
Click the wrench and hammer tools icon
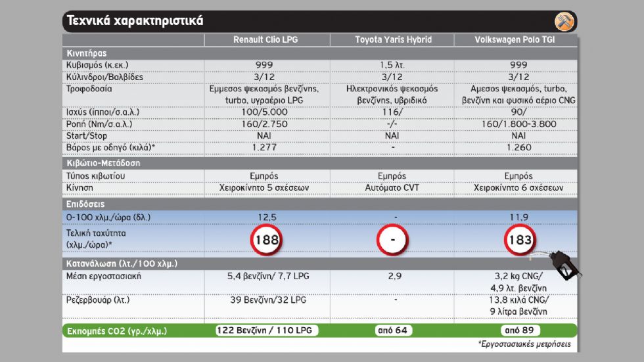[564, 21]
